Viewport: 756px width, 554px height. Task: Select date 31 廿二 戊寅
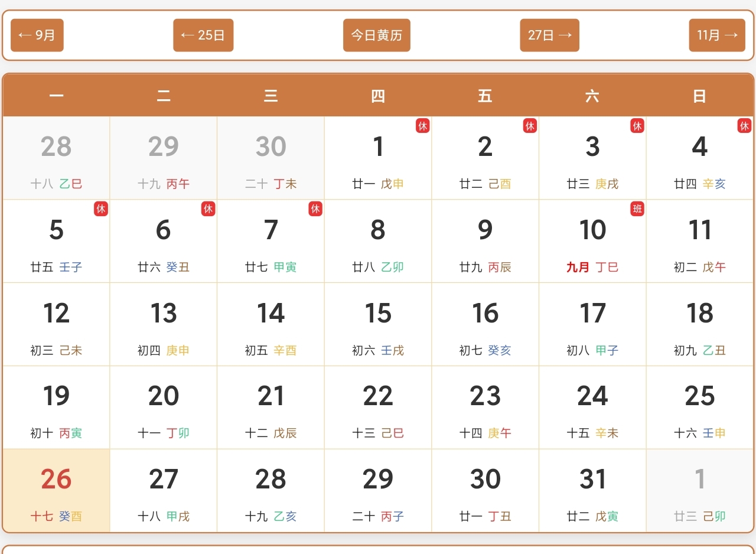(x=592, y=491)
